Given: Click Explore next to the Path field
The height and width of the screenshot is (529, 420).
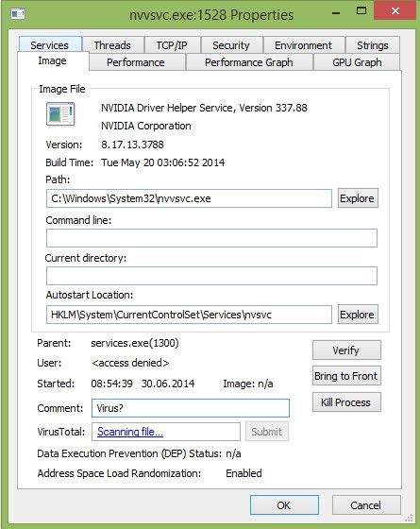Looking at the screenshot, I should click(358, 198).
